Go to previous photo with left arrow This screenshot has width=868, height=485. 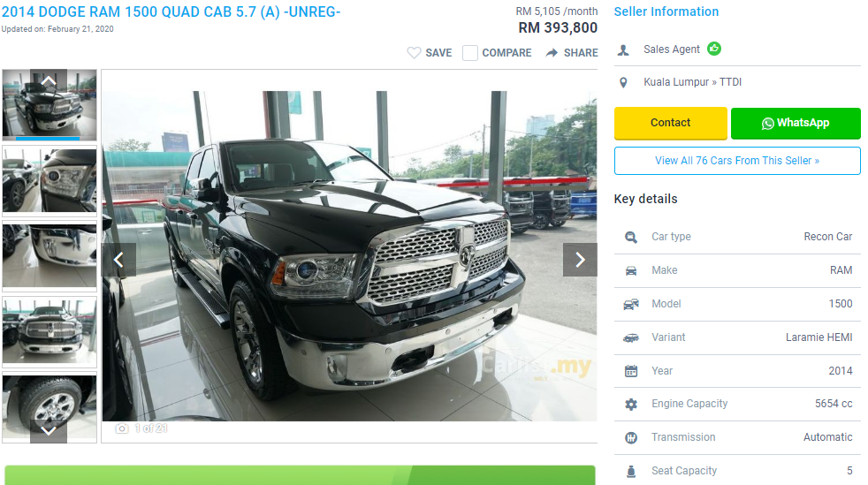[119, 260]
